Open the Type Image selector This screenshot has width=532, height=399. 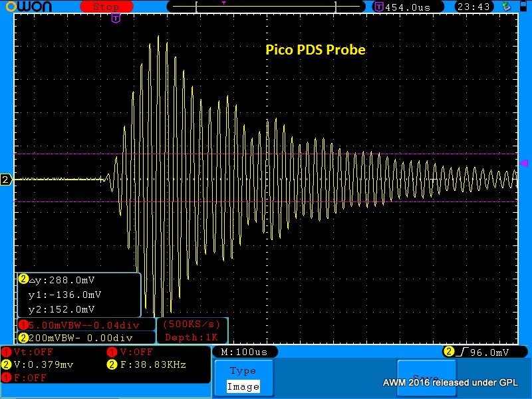pyautogui.click(x=243, y=378)
